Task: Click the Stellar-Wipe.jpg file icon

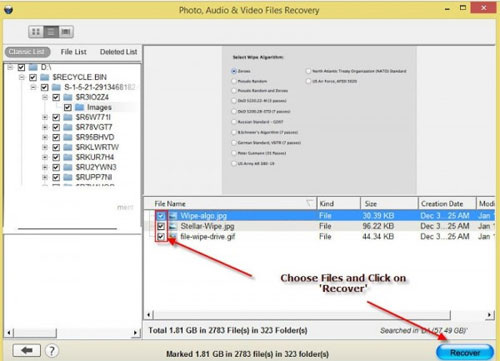Action: [x=173, y=226]
